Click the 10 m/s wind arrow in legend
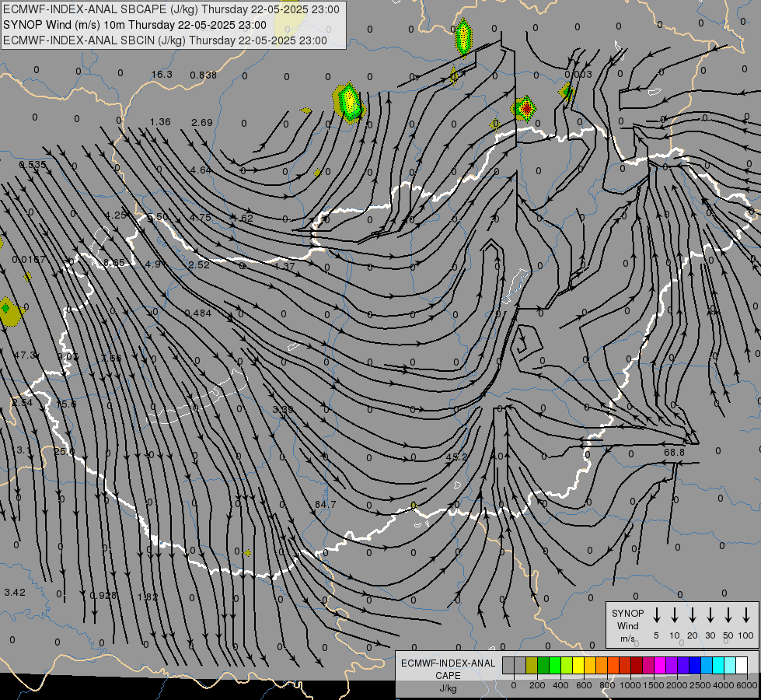761x700 pixels. (x=675, y=615)
